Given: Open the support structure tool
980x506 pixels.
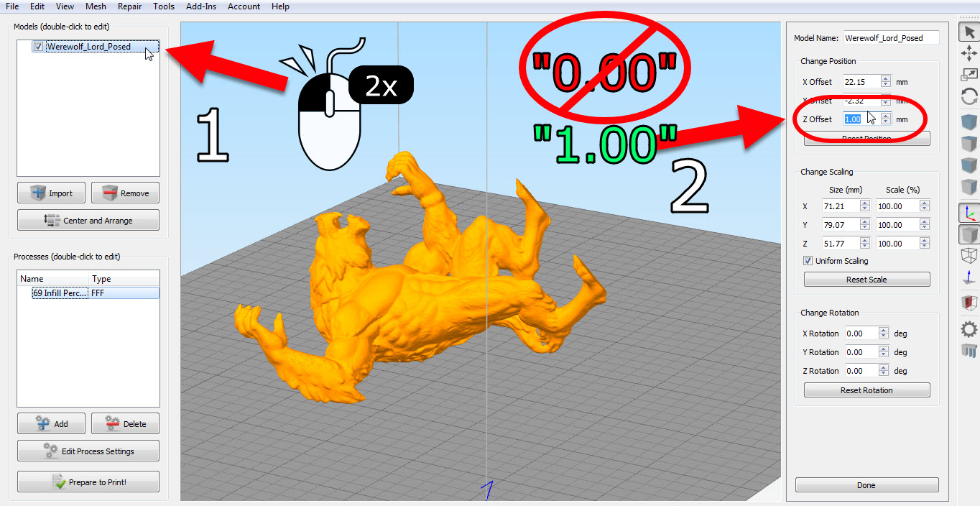Looking at the screenshot, I should (x=969, y=351).
